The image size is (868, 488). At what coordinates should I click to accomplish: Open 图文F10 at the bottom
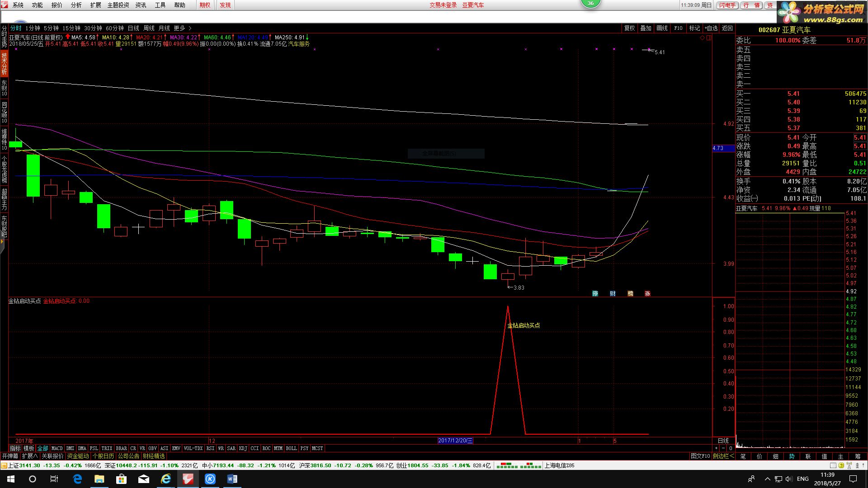[x=700, y=456]
